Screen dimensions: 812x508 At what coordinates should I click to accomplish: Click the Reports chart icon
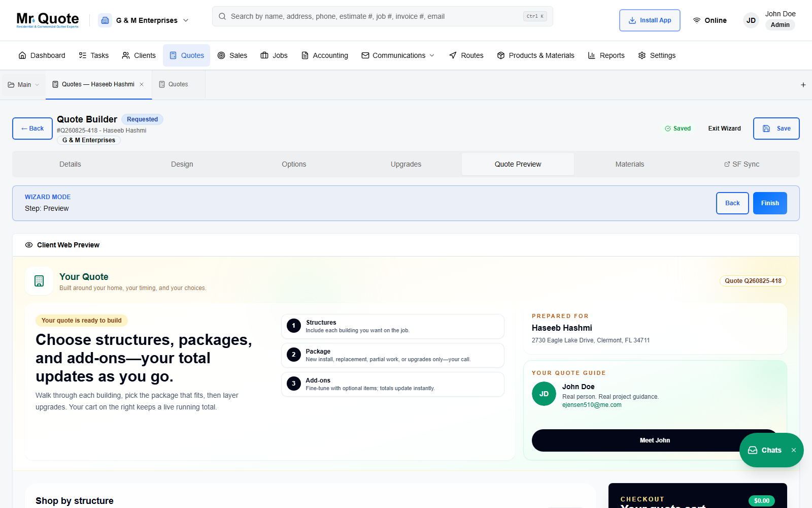[x=592, y=55]
